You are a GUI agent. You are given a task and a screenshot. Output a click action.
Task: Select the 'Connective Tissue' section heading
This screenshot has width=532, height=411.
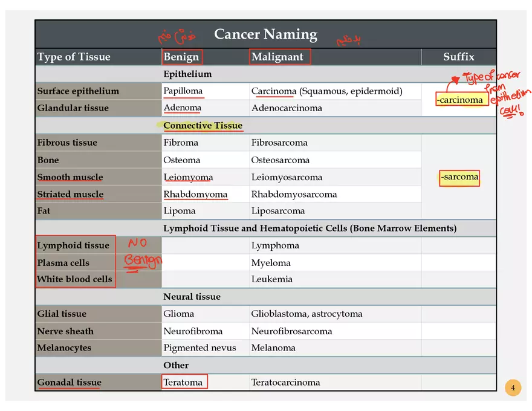(203, 125)
